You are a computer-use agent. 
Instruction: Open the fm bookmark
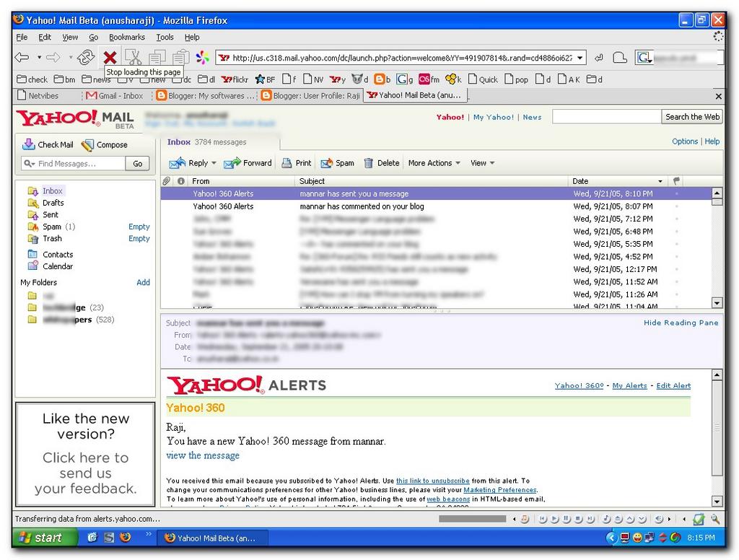click(x=429, y=79)
